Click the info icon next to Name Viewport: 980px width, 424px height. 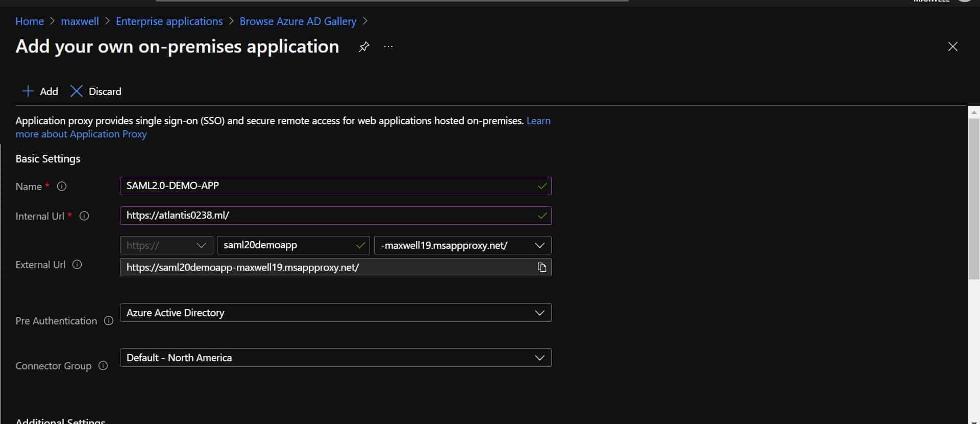(62, 186)
